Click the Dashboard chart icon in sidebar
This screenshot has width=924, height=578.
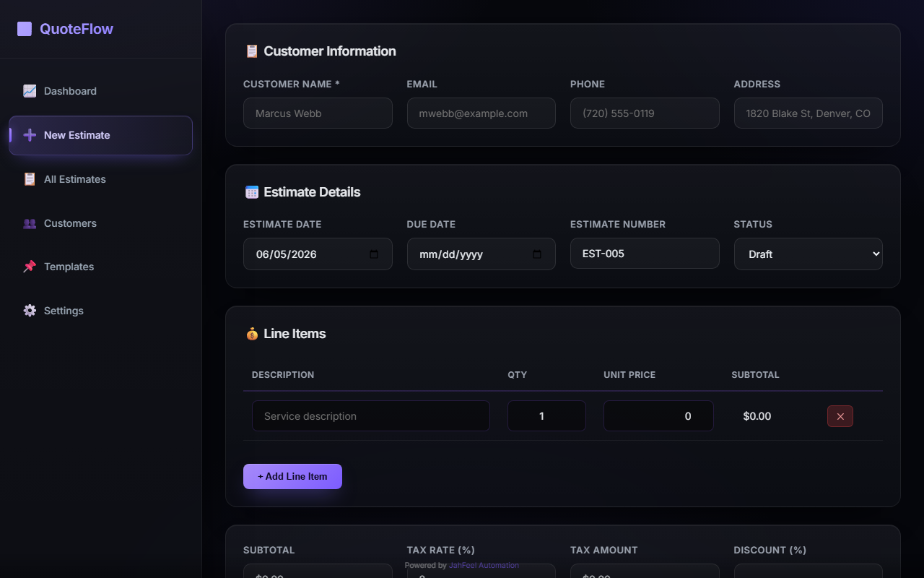[30, 91]
